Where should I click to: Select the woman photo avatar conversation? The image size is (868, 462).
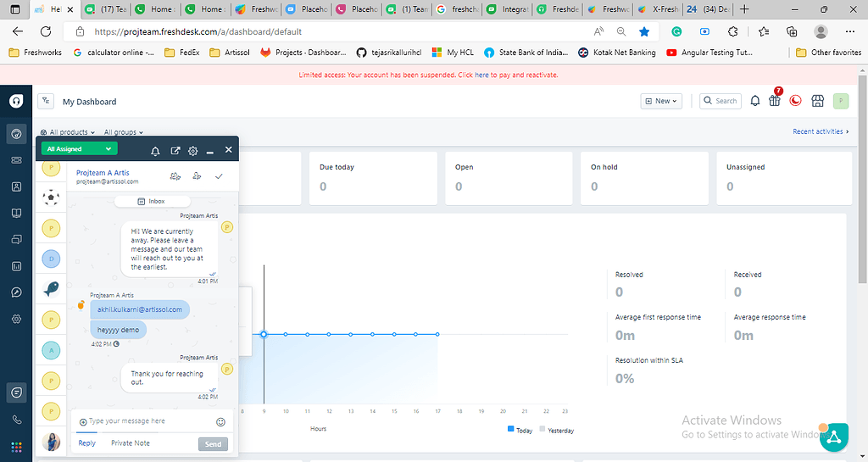coord(51,442)
